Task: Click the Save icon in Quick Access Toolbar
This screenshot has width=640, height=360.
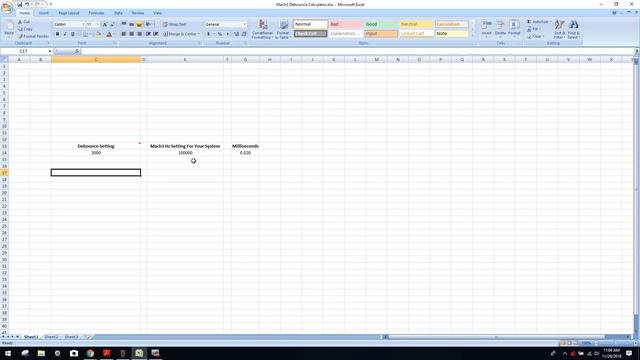Action: 19,4
